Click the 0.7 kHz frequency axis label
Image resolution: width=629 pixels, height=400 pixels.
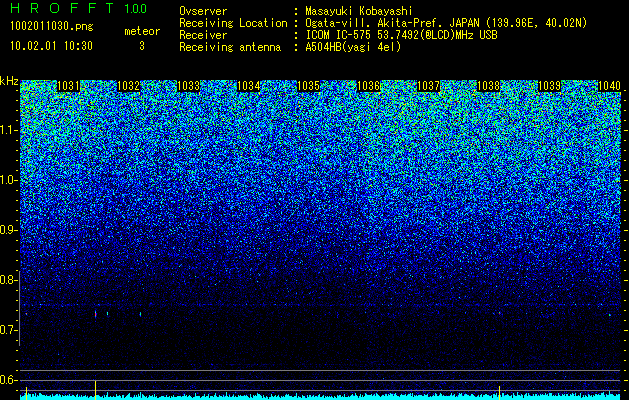click(x=7, y=330)
